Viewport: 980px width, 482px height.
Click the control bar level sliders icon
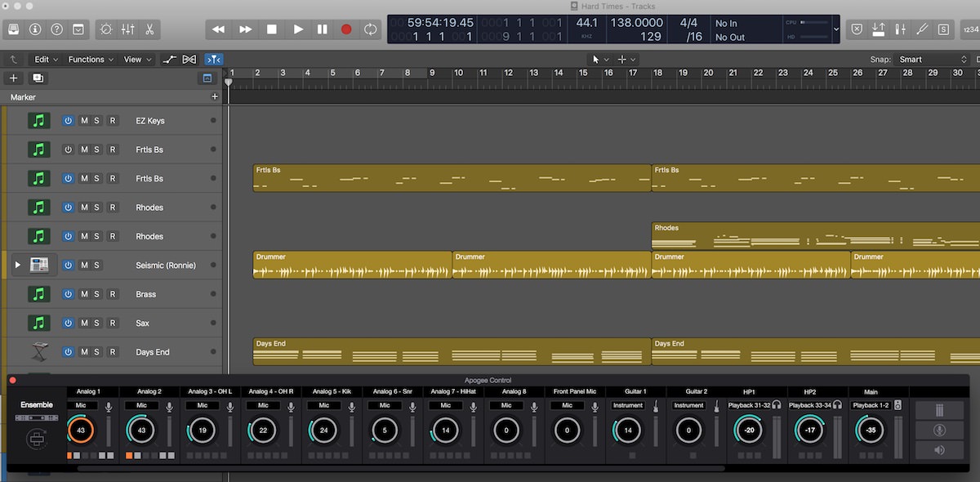tap(900, 29)
